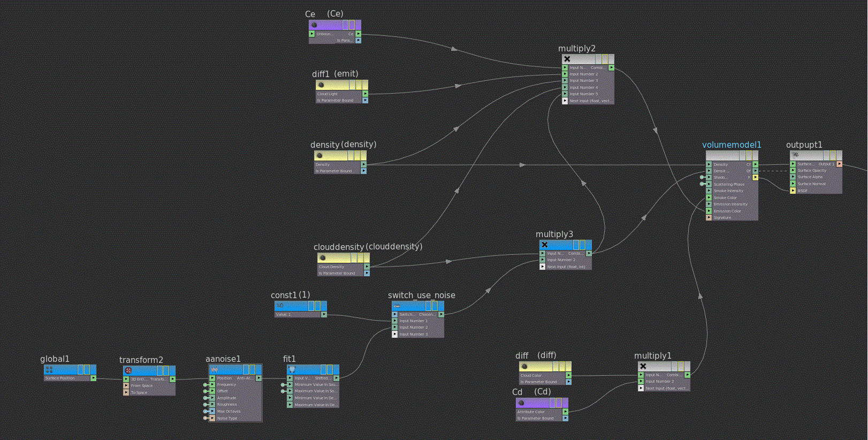Click outpupt1's BSDF input connector
The image size is (868, 440).
[793, 191]
